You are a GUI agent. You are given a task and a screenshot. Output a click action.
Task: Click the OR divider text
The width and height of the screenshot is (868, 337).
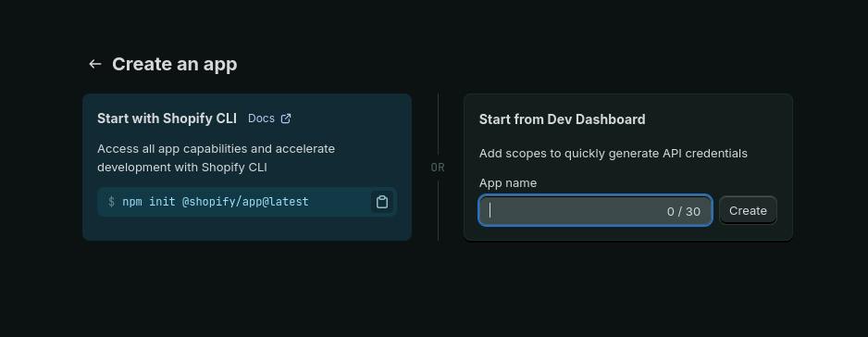[438, 168]
